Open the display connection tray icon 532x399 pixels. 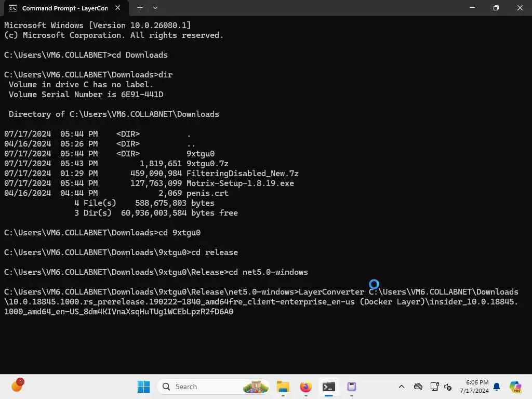pyautogui.click(x=435, y=387)
